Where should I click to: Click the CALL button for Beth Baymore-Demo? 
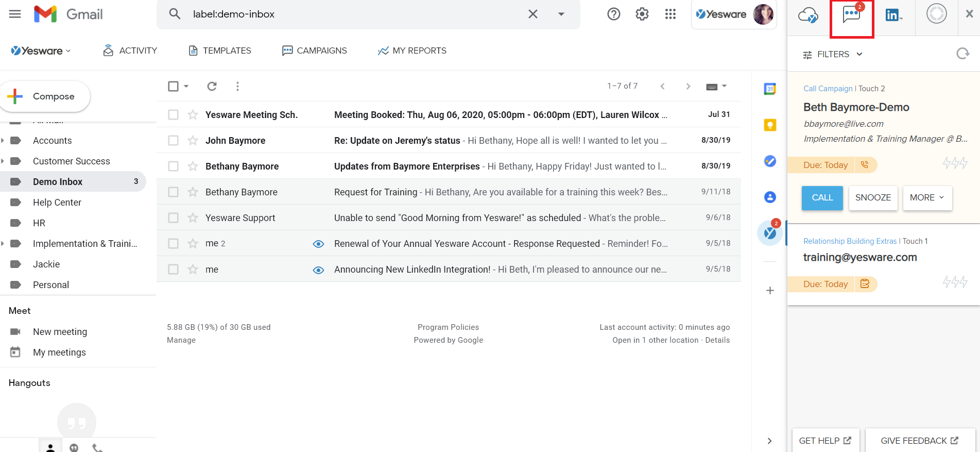[x=822, y=198]
